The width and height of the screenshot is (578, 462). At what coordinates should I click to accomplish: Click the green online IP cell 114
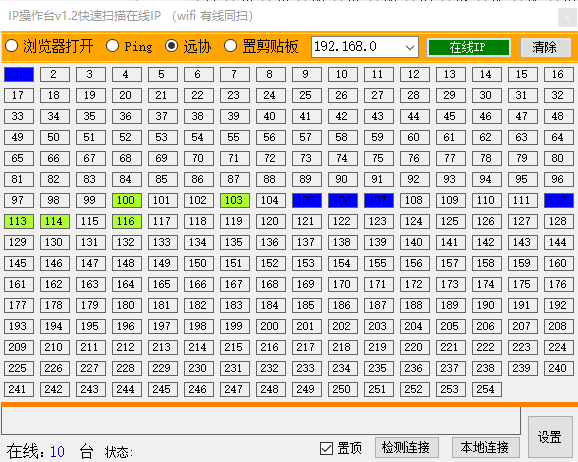(55, 222)
